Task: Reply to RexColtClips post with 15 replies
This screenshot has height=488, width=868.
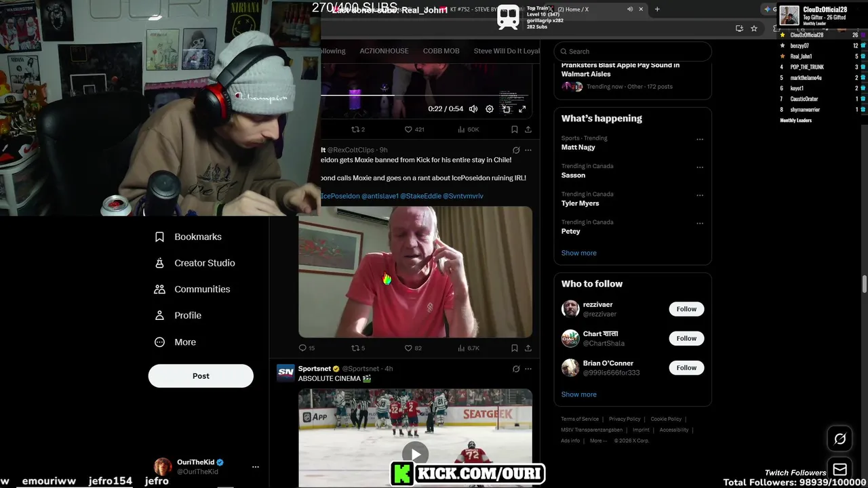Action: click(x=307, y=348)
